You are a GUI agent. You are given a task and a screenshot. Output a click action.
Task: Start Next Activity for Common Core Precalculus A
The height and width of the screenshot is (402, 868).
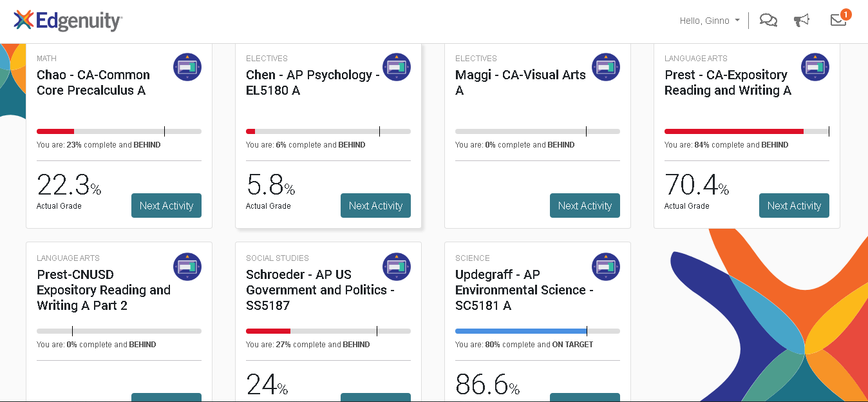point(166,206)
